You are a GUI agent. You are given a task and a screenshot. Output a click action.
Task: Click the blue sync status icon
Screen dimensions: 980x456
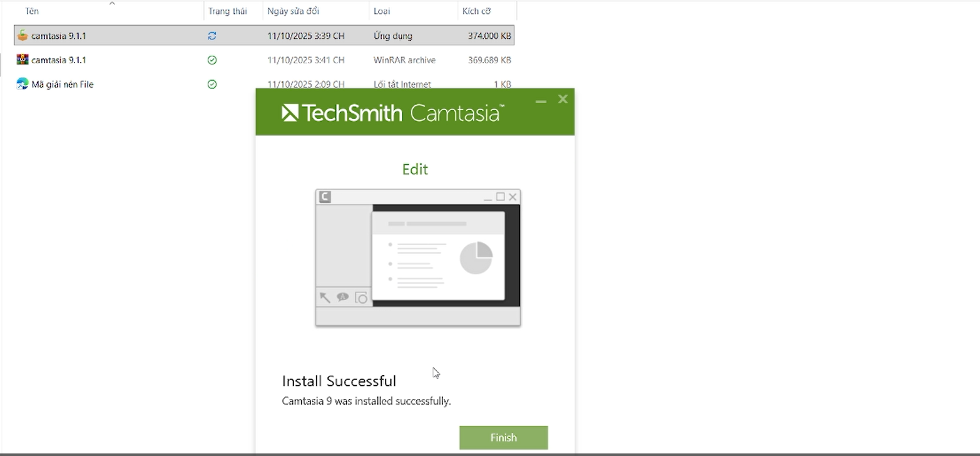tap(212, 36)
